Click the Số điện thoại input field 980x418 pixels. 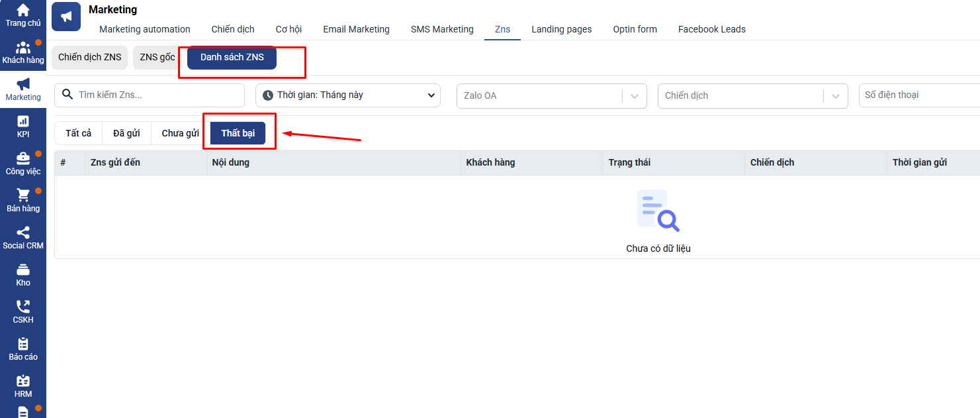918,95
